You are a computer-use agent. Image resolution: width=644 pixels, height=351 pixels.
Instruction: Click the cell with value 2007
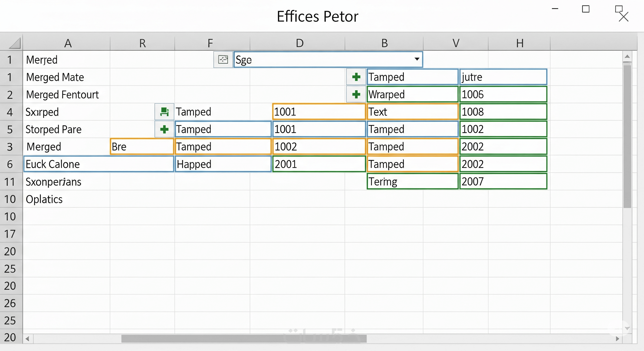point(503,182)
